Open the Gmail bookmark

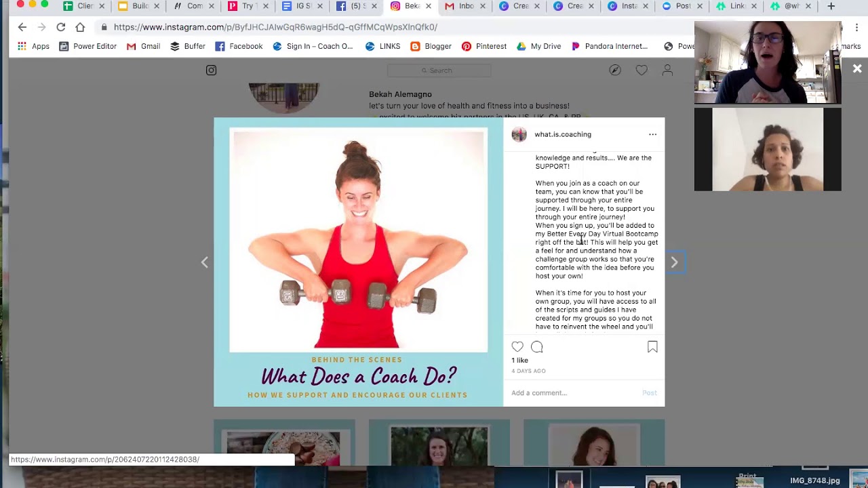144,46
